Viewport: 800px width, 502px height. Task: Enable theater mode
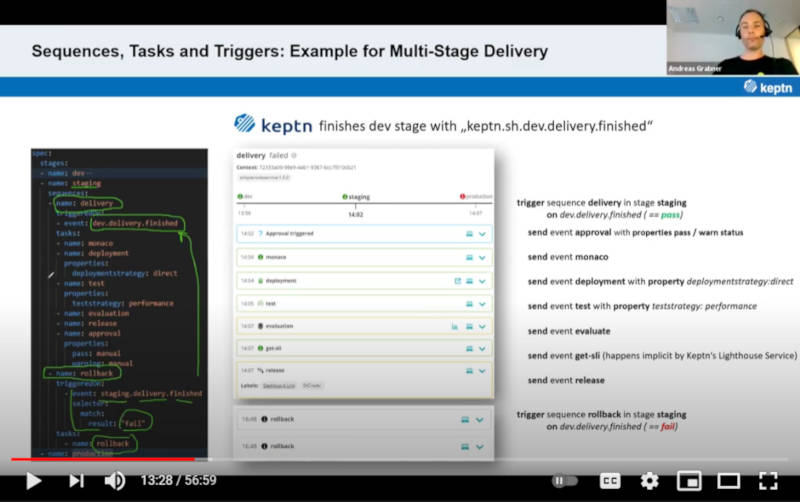pos(729,481)
